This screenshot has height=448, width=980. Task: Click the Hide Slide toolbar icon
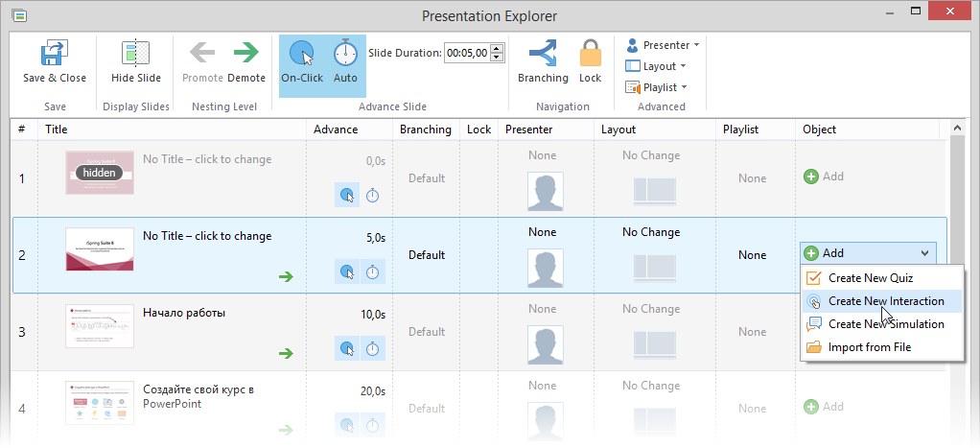pos(136,54)
